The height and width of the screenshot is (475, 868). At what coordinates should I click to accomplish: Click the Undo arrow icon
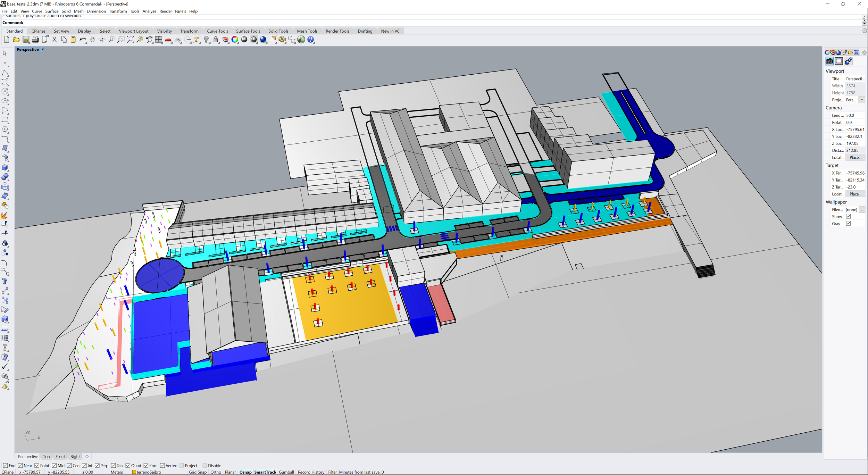tap(82, 40)
